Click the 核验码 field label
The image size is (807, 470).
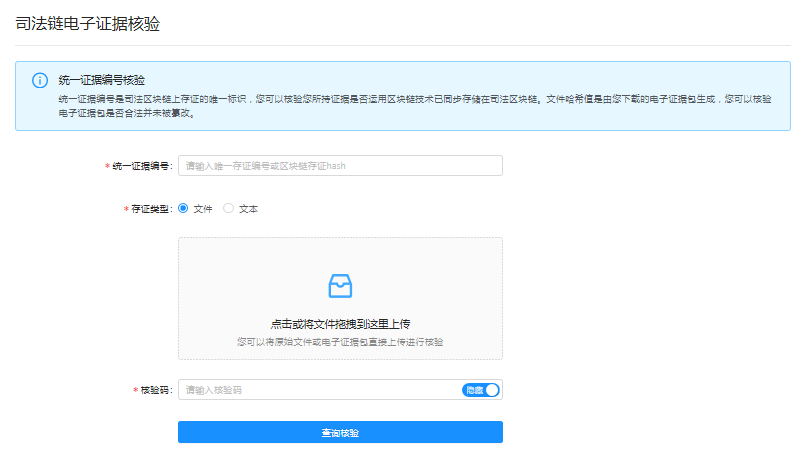click(x=155, y=390)
